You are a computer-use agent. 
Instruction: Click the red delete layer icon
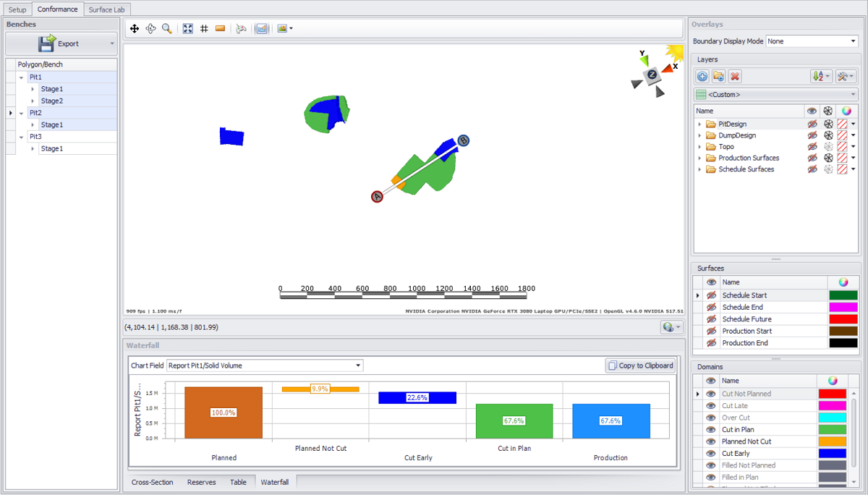pos(735,76)
